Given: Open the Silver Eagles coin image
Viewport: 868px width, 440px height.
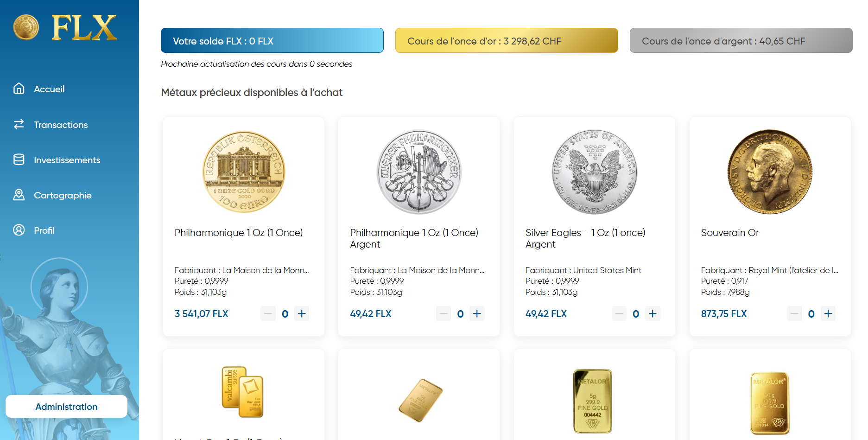Looking at the screenshot, I should tap(594, 172).
